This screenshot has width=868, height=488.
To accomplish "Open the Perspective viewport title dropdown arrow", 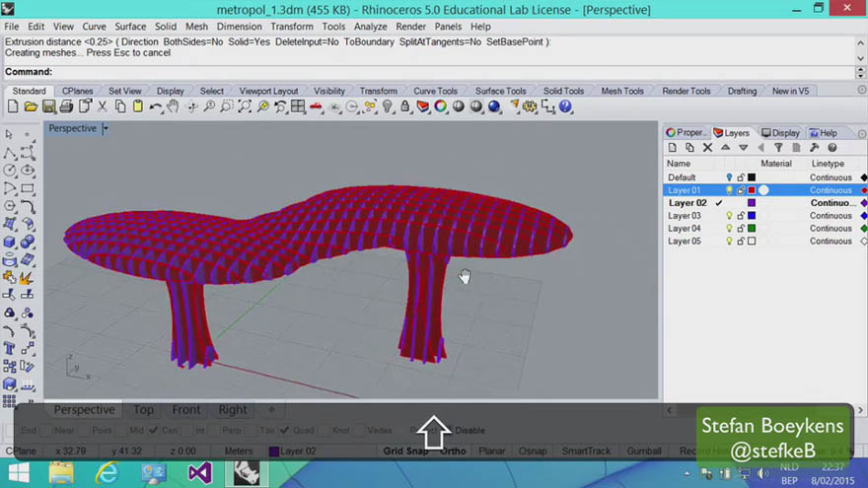I will [x=106, y=128].
